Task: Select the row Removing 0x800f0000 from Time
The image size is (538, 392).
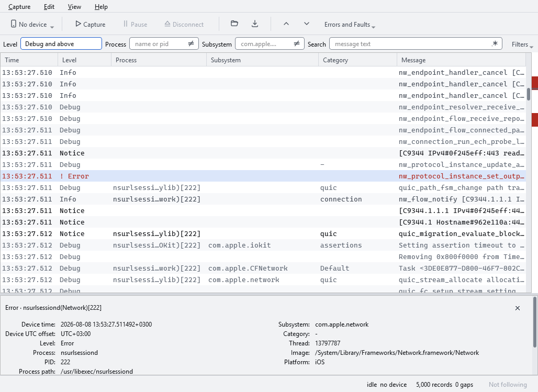Action: pyautogui.click(x=263, y=257)
